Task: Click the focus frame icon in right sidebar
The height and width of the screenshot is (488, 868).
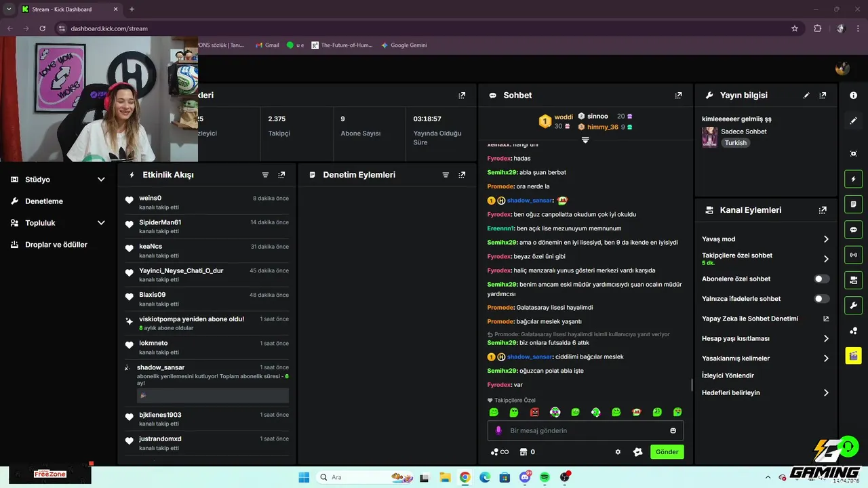Action: pos(853,154)
